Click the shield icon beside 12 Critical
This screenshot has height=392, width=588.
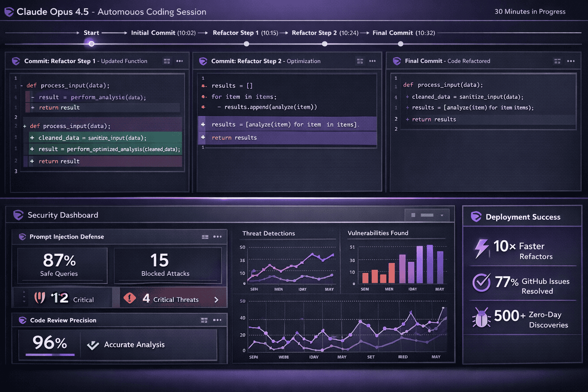pyautogui.click(x=40, y=297)
